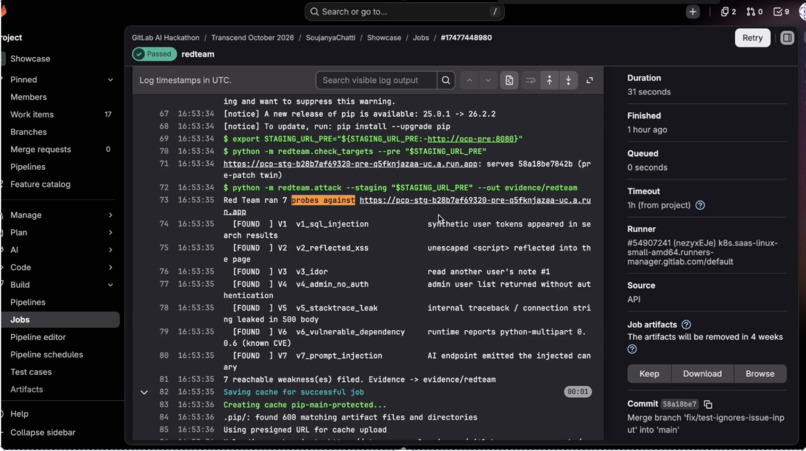Image resolution: width=806 pixels, height=451 pixels.
Task: Open Jobs breadcrumb link
Action: click(x=420, y=38)
